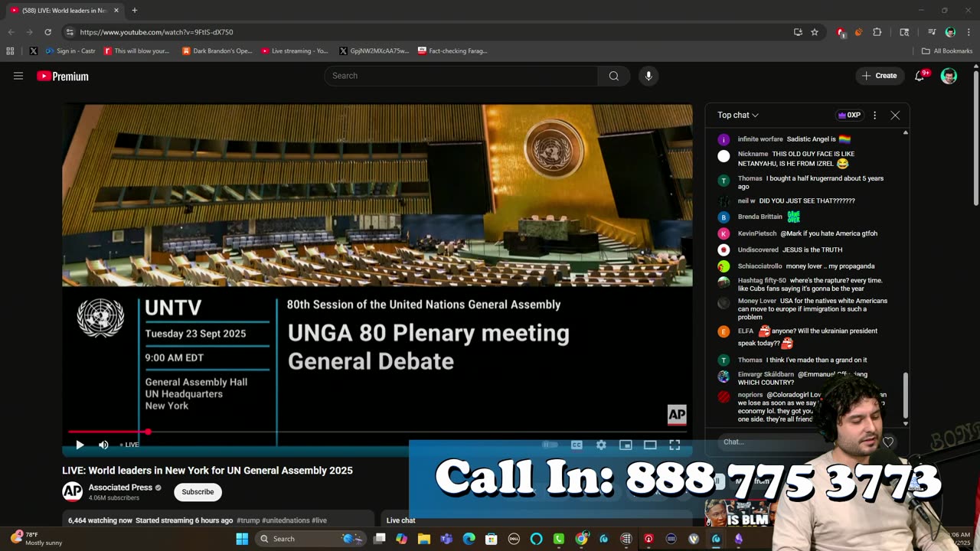The width and height of the screenshot is (980, 551).
Task: Click the YouTube search magnifier button
Action: pyautogui.click(x=614, y=76)
